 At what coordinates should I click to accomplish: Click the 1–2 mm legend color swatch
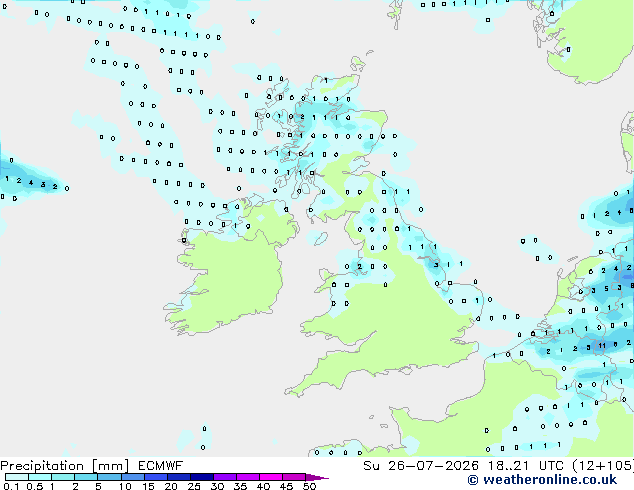[x=63, y=477]
